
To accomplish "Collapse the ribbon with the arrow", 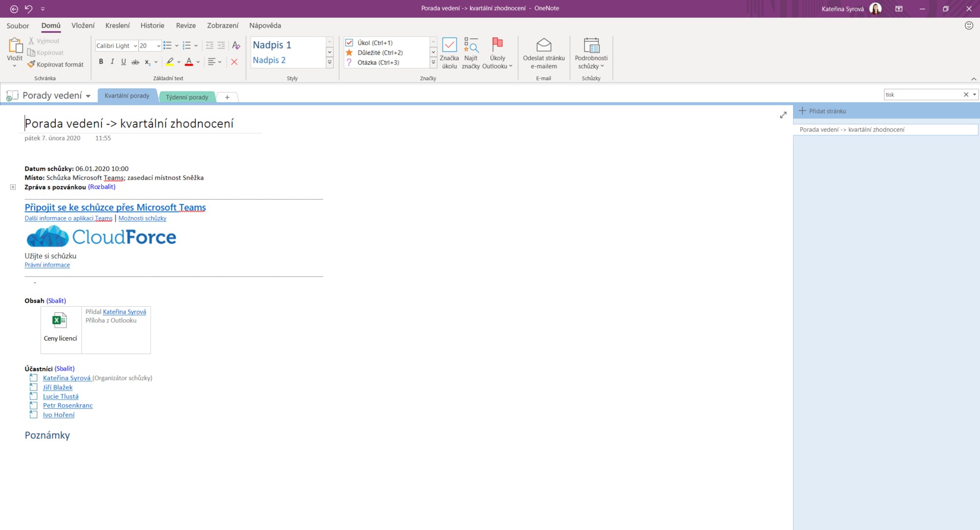I will 973,79.
